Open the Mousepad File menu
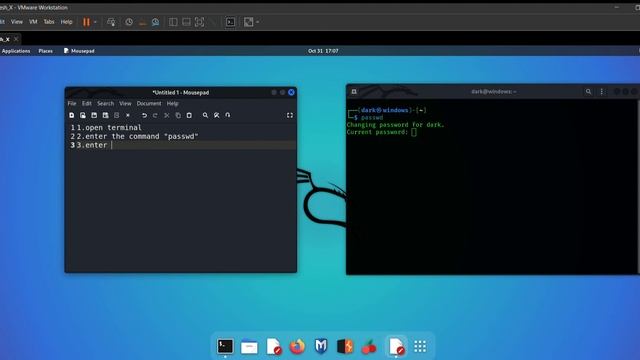This screenshot has height=360, width=640. 72,104
